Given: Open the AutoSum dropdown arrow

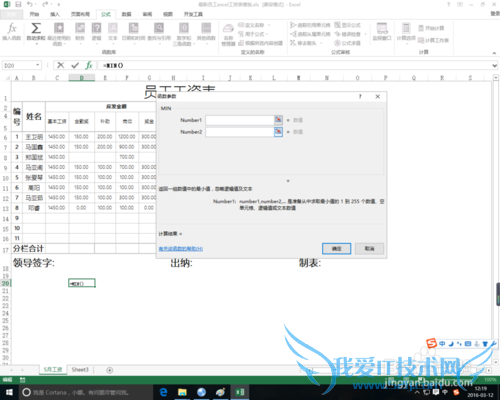Looking at the screenshot, I should 36,44.
